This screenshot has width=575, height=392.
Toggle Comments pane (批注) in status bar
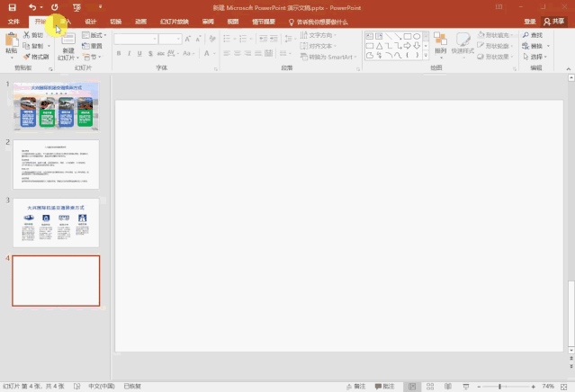click(x=384, y=387)
